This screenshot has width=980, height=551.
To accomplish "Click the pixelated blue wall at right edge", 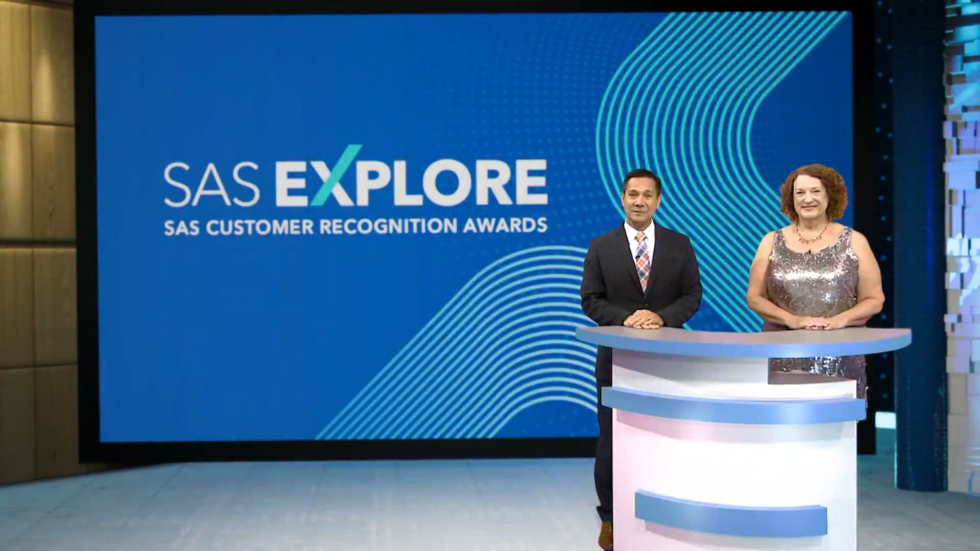I will coord(962,230).
